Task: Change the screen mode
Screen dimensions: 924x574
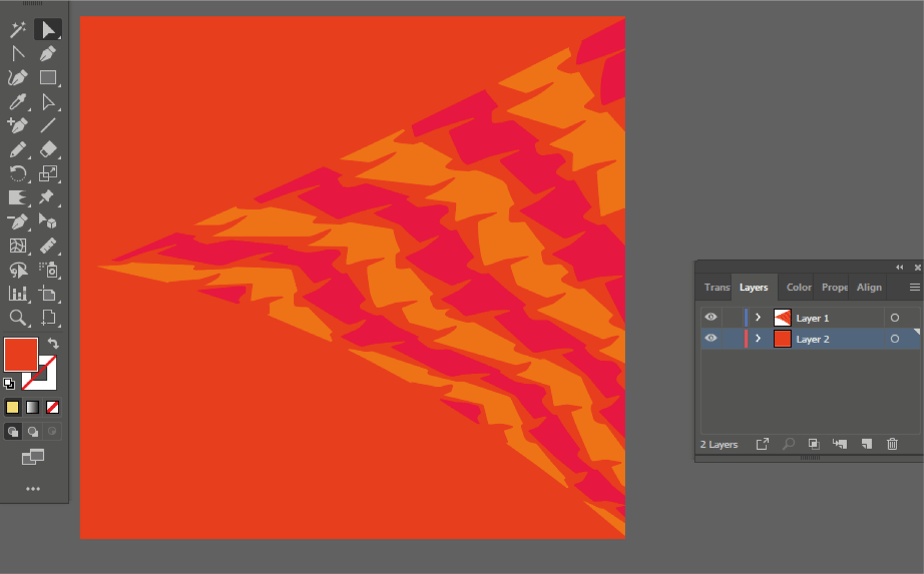Action: [x=33, y=456]
